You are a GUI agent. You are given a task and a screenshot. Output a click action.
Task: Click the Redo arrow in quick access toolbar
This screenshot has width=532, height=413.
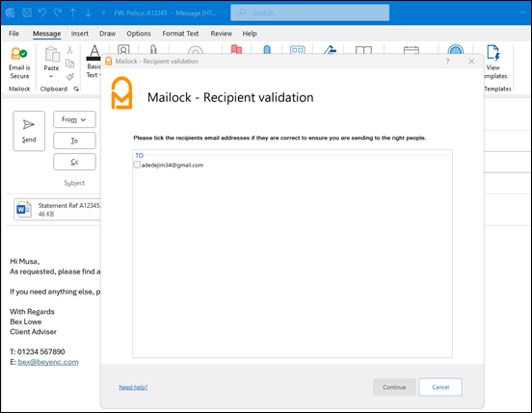(57, 13)
